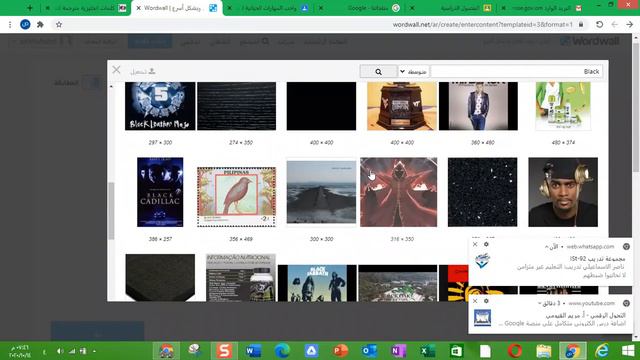Click the volume icon in the system tray
The height and width of the screenshot is (360, 640).
click(x=60, y=351)
